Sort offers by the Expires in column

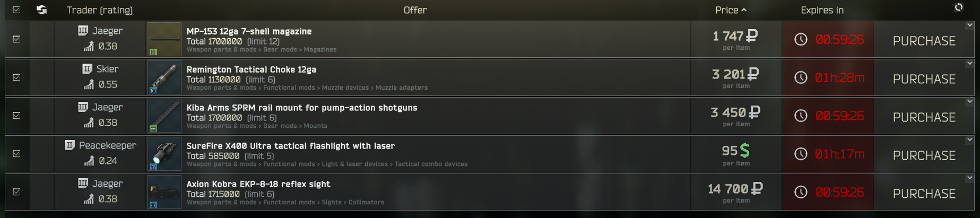822,10
